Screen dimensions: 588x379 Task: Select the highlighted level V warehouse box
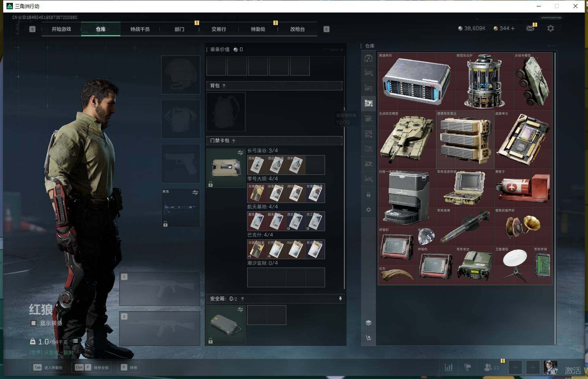click(x=368, y=103)
